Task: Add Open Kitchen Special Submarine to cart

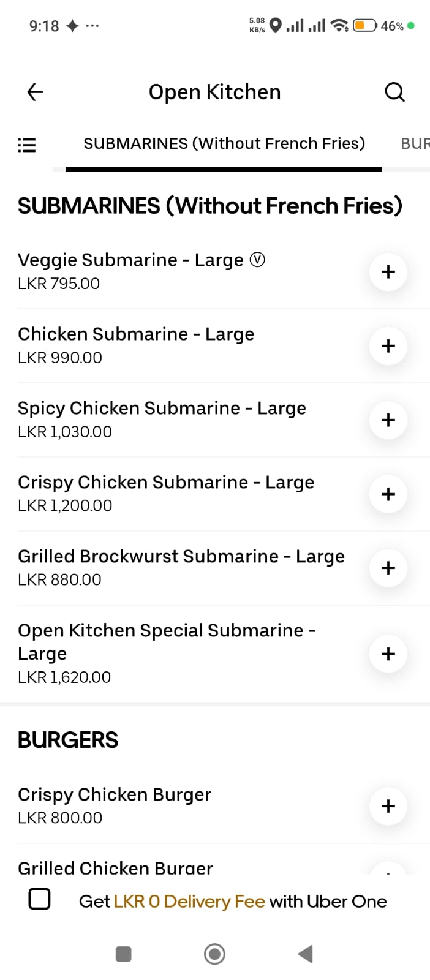Action: (388, 654)
